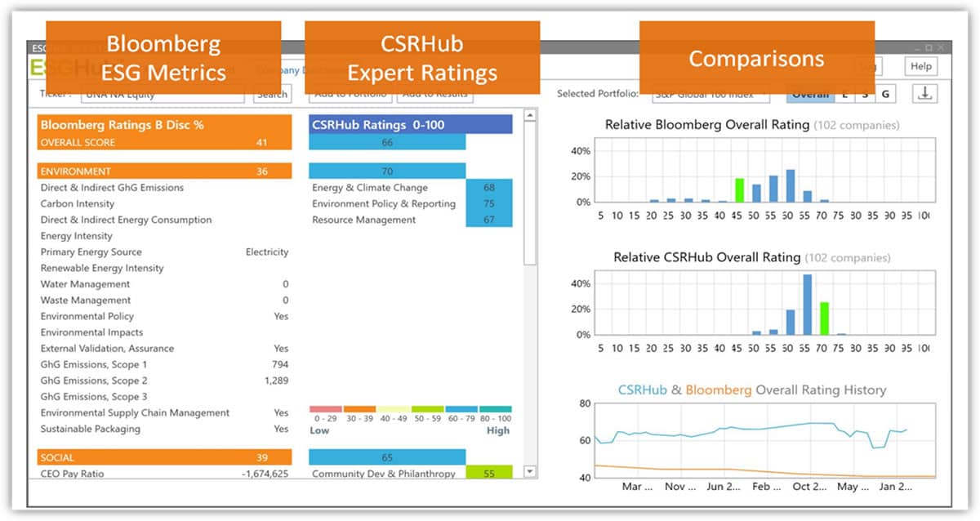This screenshot has height=521, width=980.
Task: Click the orange ENVIRONMENT 36 header
Action: [164, 171]
